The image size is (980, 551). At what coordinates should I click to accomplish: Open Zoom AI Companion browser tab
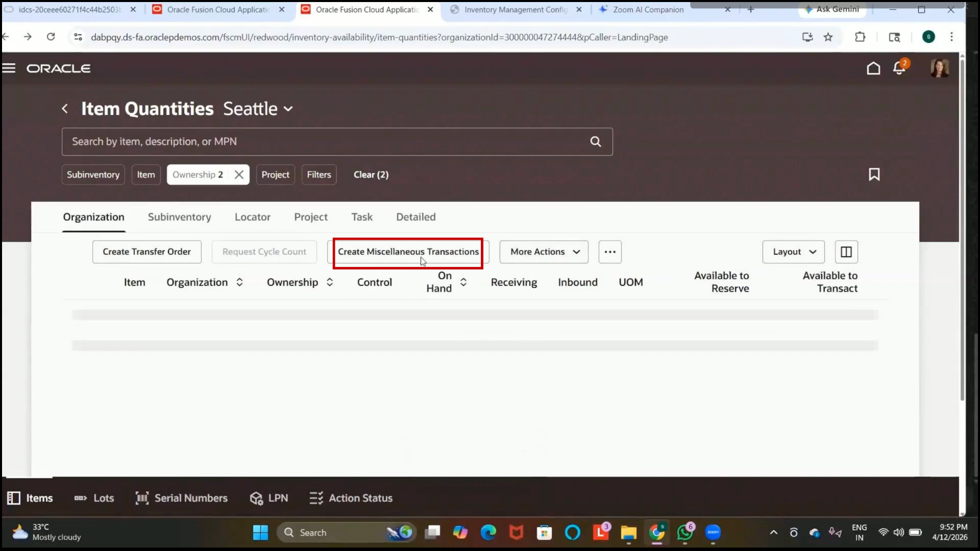pyautogui.click(x=648, y=9)
